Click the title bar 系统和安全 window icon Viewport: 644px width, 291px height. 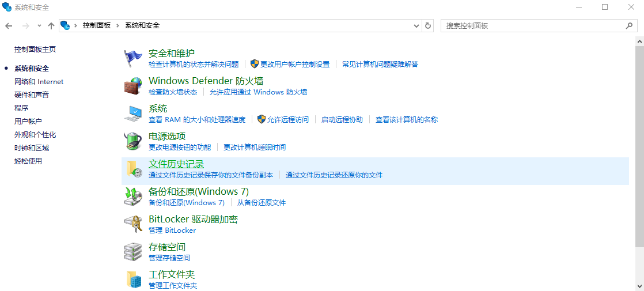click(x=6, y=6)
